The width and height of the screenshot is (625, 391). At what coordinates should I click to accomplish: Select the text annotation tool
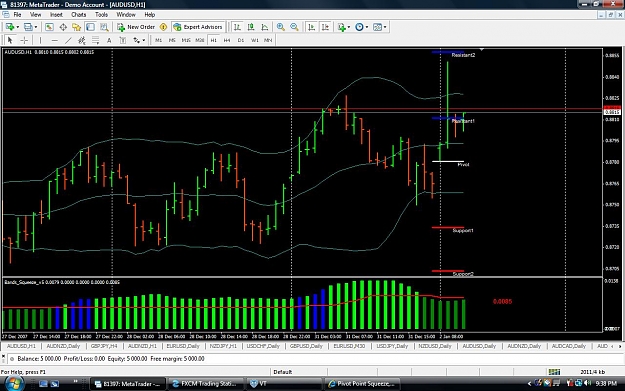point(109,40)
